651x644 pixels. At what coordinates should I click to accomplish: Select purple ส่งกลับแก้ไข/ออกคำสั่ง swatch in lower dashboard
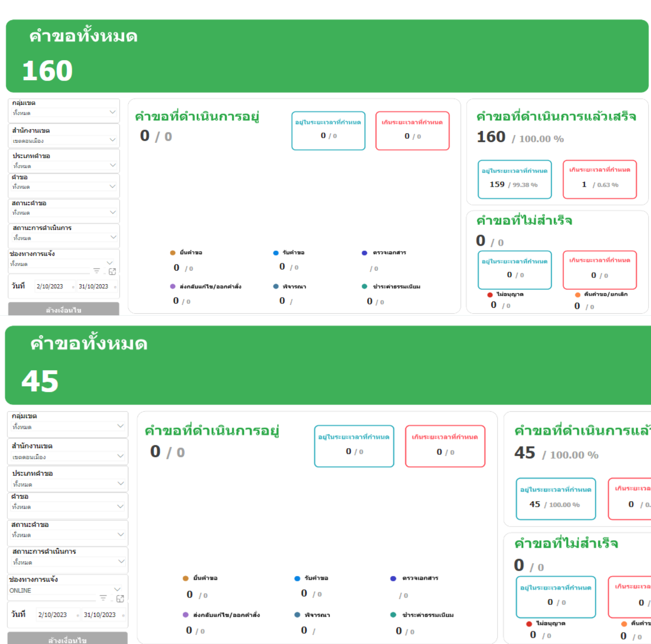186,615
